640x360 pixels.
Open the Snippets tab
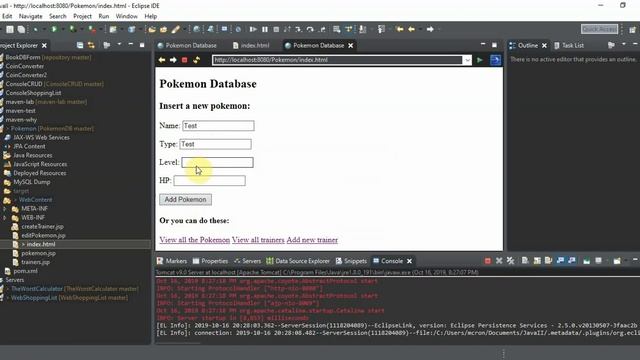click(351, 261)
